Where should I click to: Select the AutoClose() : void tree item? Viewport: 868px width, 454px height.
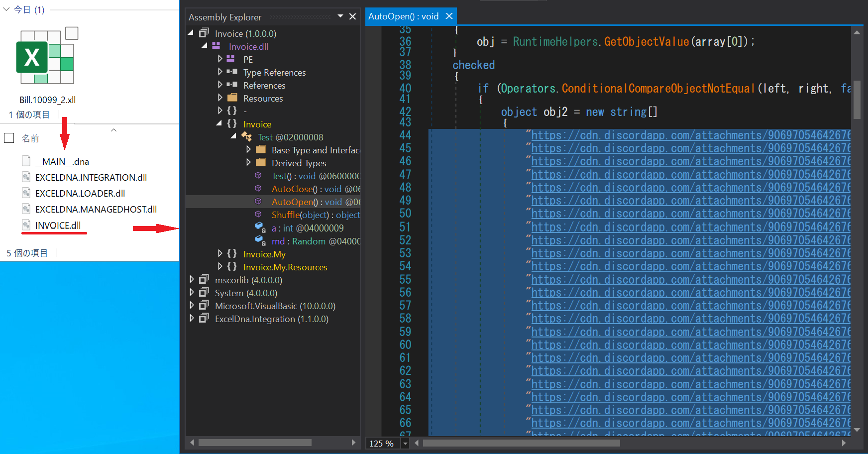(x=316, y=189)
